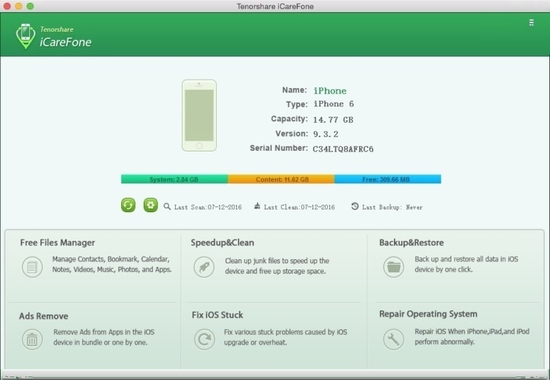This screenshot has height=380, width=550.
Task: Click the "Capacity:" label
Action: pyautogui.click(x=289, y=119)
